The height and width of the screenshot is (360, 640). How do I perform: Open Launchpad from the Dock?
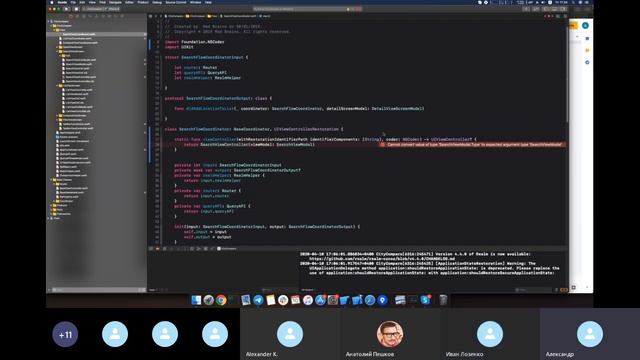(x=209, y=300)
